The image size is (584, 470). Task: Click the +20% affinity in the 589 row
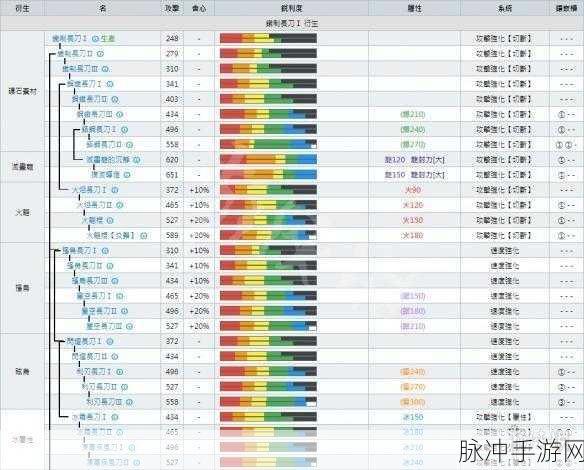pos(199,235)
